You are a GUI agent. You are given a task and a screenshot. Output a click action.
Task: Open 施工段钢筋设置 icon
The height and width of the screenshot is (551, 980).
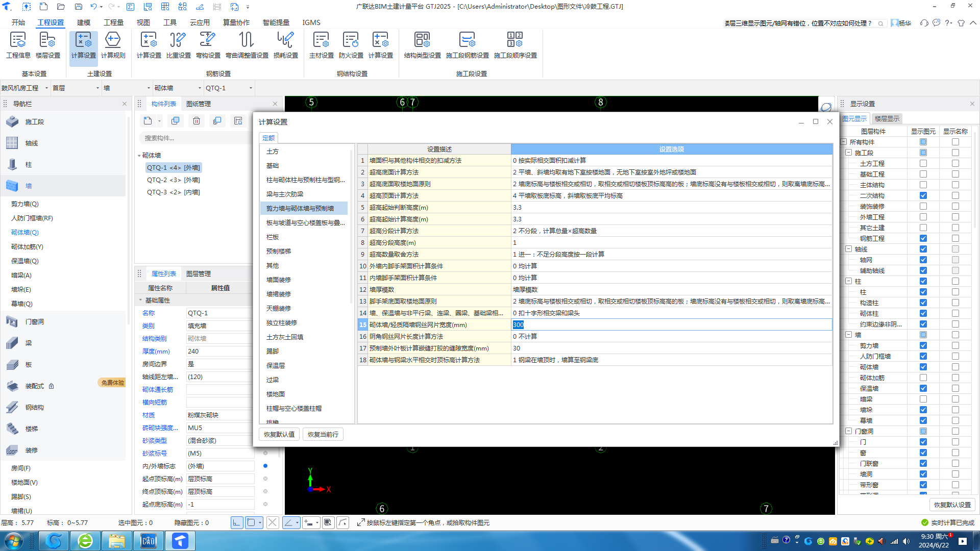click(467, 45)
